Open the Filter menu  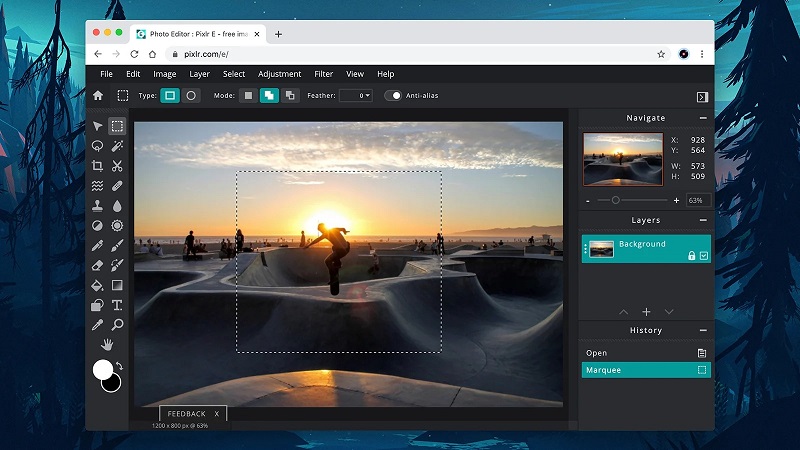point(323,74)
